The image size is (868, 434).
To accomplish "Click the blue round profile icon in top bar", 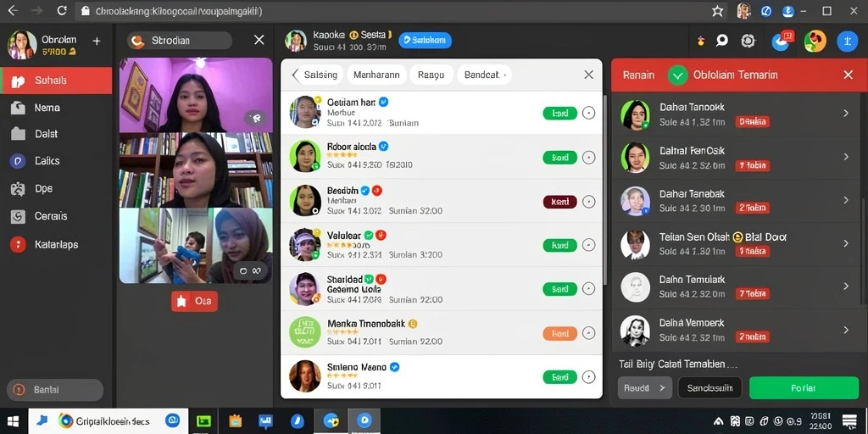I will coord(847,41).
